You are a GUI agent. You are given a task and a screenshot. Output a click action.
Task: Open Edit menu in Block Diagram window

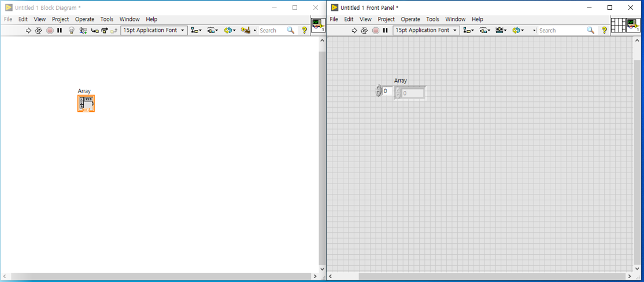(23, 19)
